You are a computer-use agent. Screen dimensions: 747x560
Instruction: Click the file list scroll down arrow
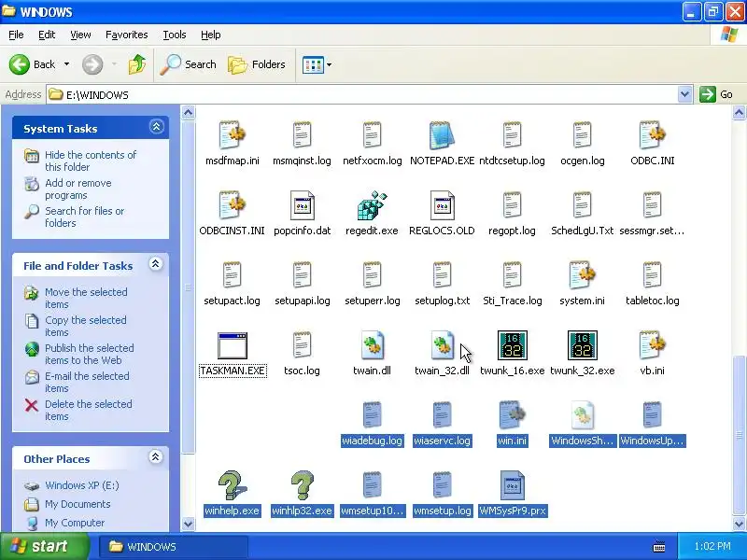[739, 524]
